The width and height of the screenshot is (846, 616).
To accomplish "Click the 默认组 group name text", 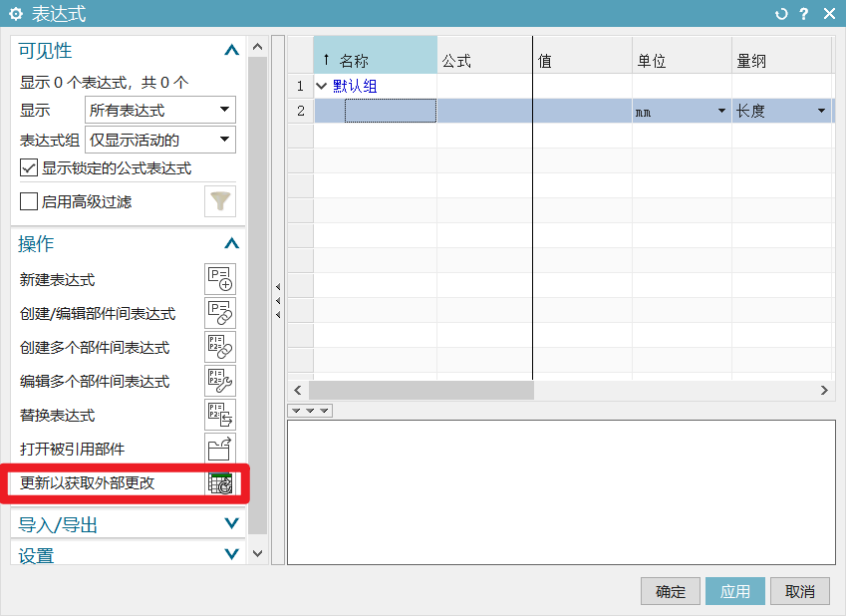I will click(355, 86).
